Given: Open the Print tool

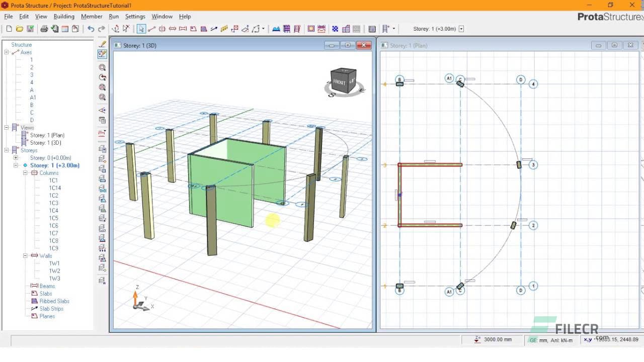Looking at the screenshot, I should [44, 29].
